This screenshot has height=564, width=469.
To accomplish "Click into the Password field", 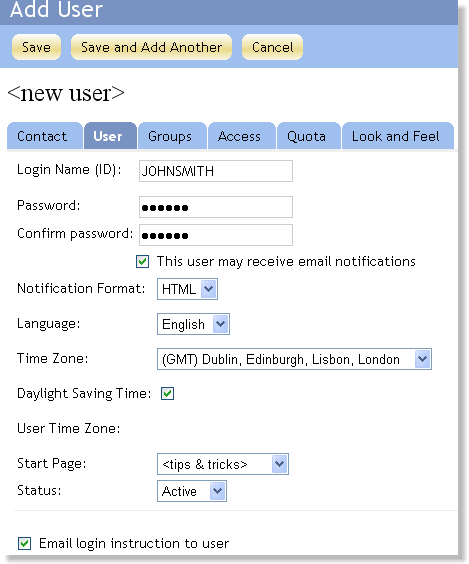I will click(216, 207).
